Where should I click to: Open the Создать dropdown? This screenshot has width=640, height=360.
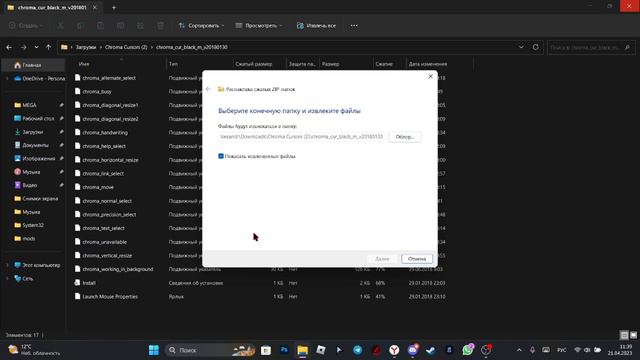point(26,26)
